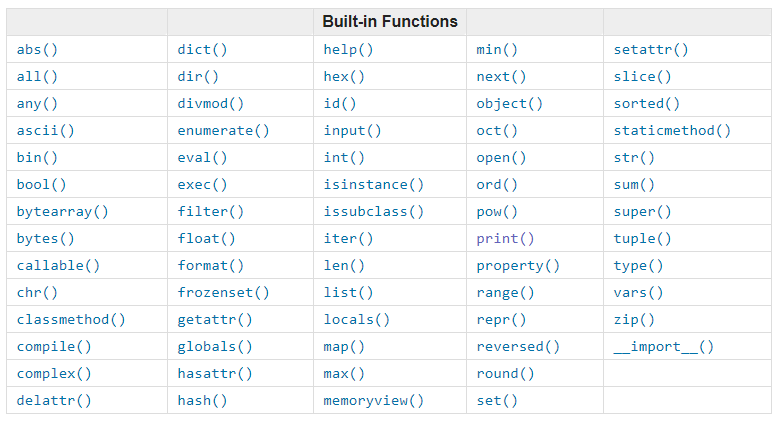Open the zip() function link
Screen dimensions: 779x422
coord(634,319)
